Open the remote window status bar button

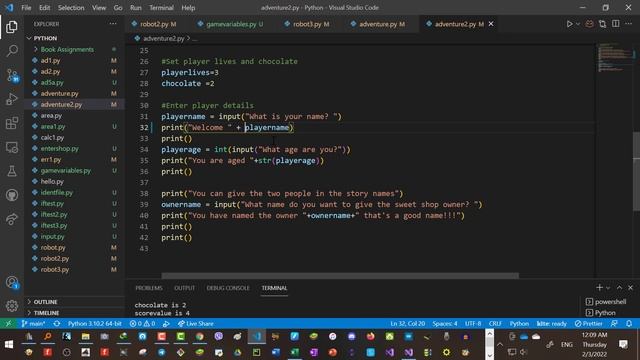8,324
